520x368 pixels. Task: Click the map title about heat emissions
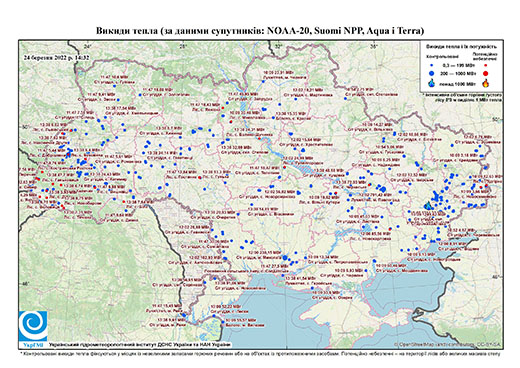point(260,31)
